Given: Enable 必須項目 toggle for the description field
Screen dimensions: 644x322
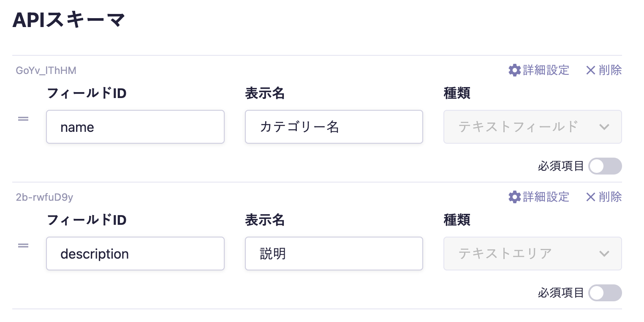Looking at the screenshot, I should (605, 293).
